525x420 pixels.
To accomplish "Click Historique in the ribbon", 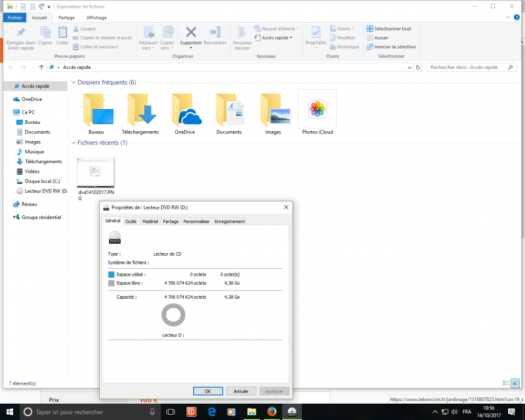I will click(344, 47).
